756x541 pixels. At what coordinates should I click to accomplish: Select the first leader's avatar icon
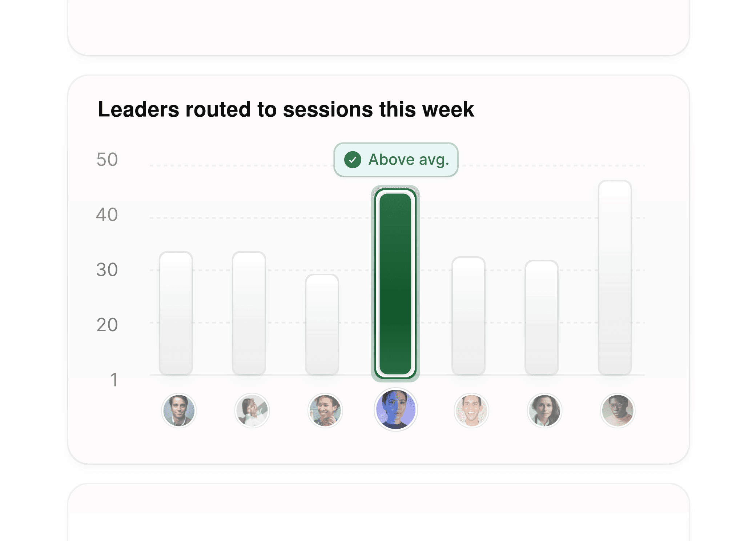pos(179,410)
